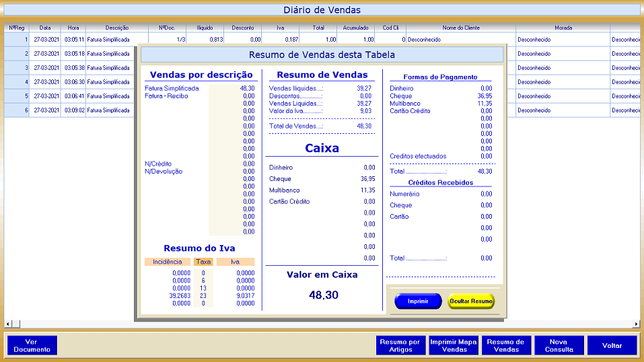The width and height of the screenshot is (644, 362).
Task: Select the Descrição column header
Action: click(x=117, y=28)
